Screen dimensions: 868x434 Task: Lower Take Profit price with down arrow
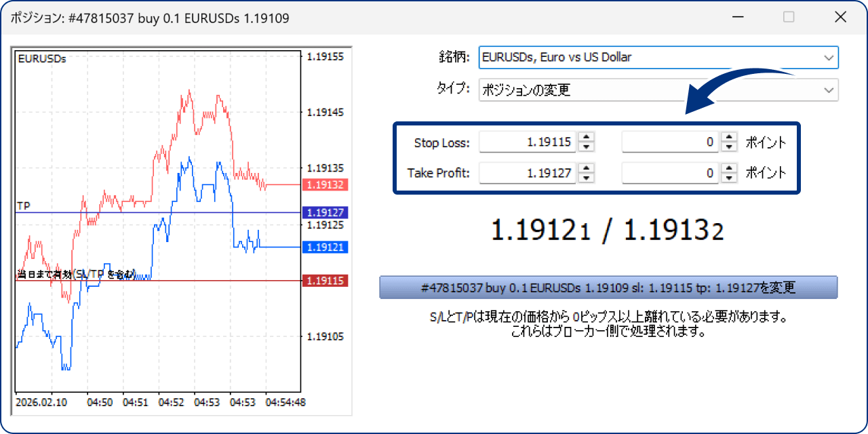point(587,178)
